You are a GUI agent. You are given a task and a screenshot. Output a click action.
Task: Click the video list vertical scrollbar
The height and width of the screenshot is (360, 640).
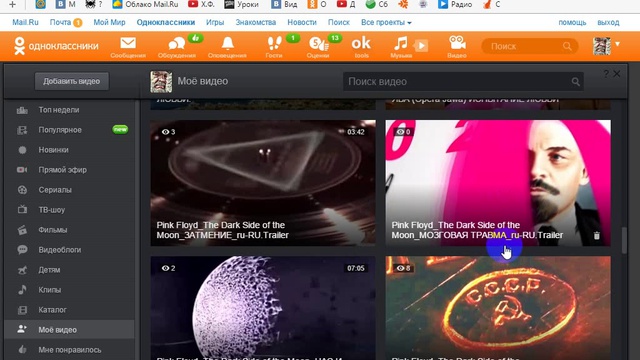[624, 240]
